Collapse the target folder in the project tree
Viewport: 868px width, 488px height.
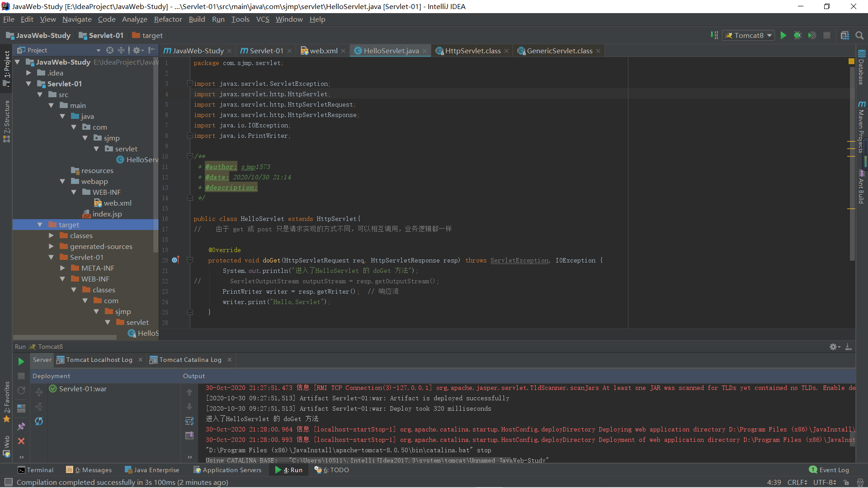coord(40,225)
